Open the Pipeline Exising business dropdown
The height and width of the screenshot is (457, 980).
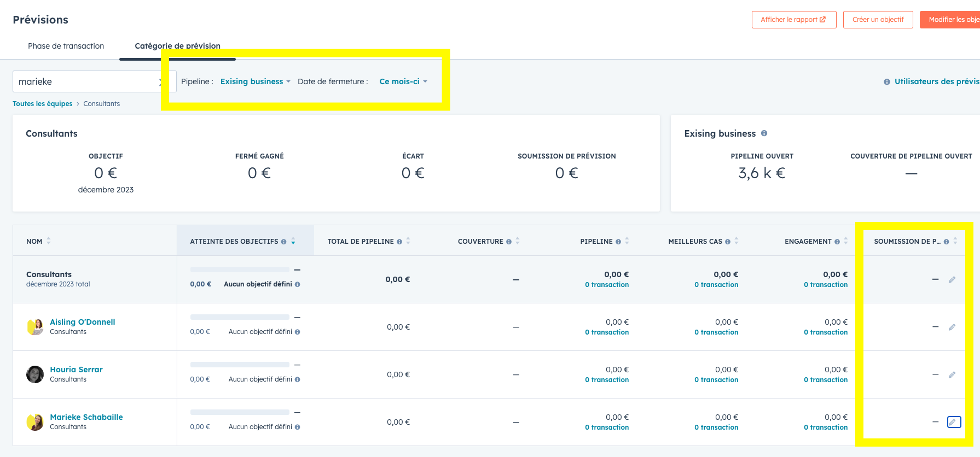coord(255,81)
